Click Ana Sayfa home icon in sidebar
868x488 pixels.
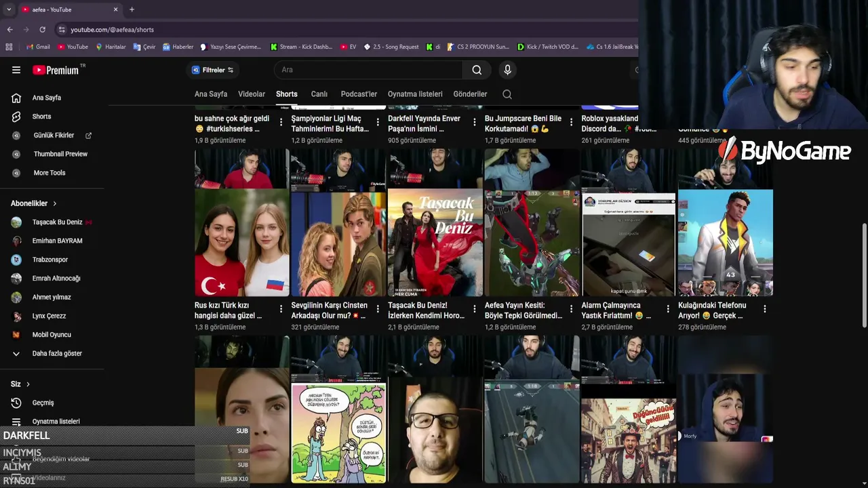16,98
